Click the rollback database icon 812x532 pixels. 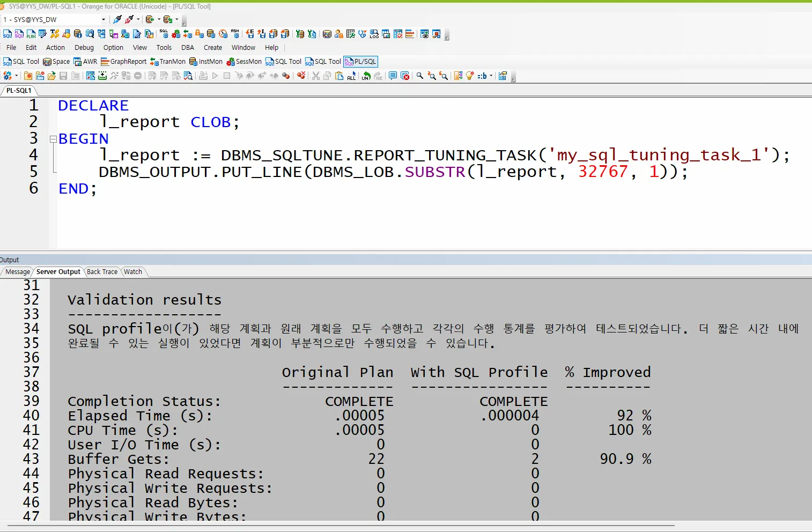[168, 19]
